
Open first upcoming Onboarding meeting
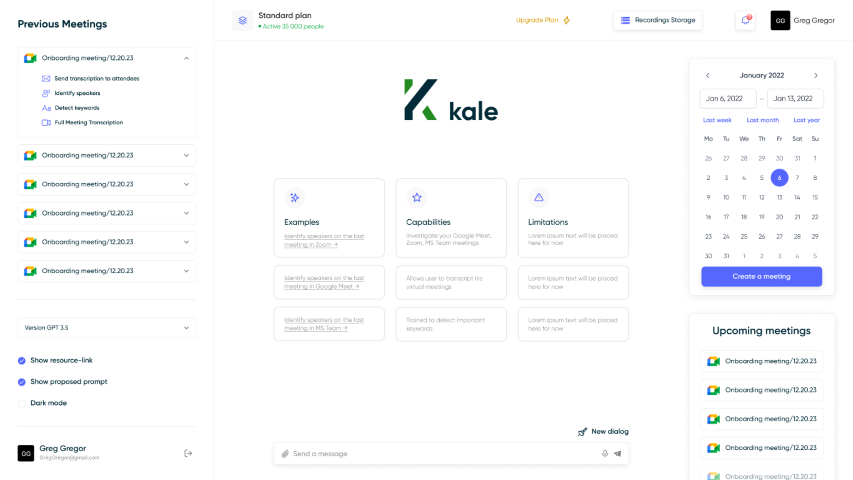(x=762, y=361)
